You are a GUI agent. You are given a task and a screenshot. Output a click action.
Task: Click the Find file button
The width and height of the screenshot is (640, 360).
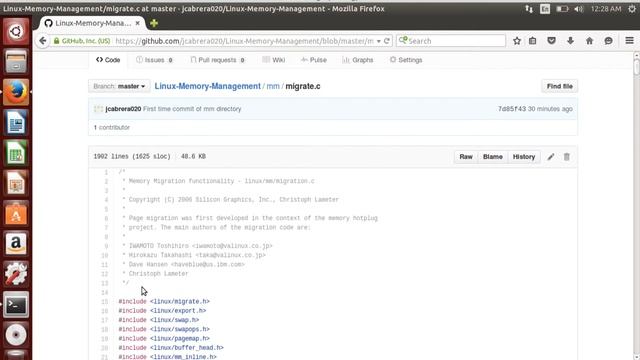point(560,86)
